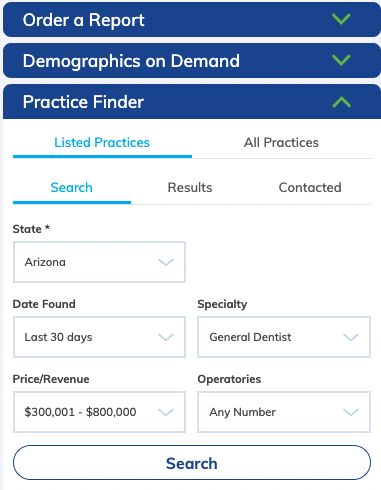
Task: Click the Price/Revenue dropdown arrow icon
Action: (166, 412)
